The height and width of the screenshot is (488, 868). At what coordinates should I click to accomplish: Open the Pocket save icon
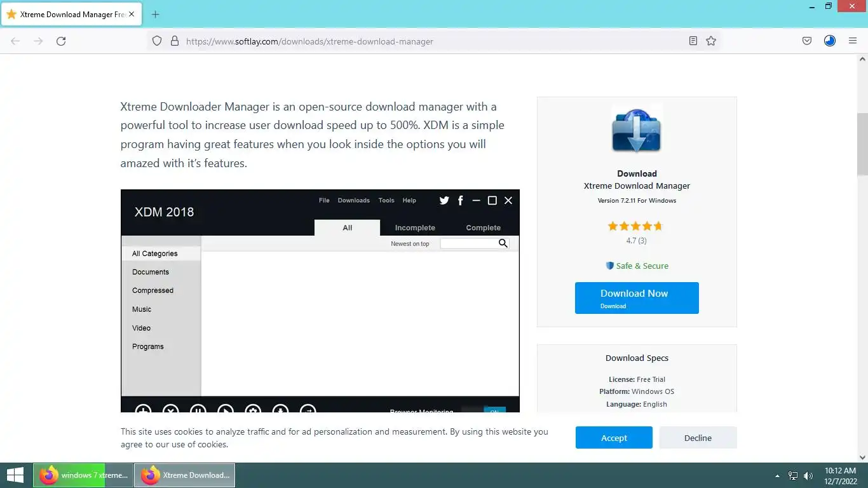pos(806,41)
